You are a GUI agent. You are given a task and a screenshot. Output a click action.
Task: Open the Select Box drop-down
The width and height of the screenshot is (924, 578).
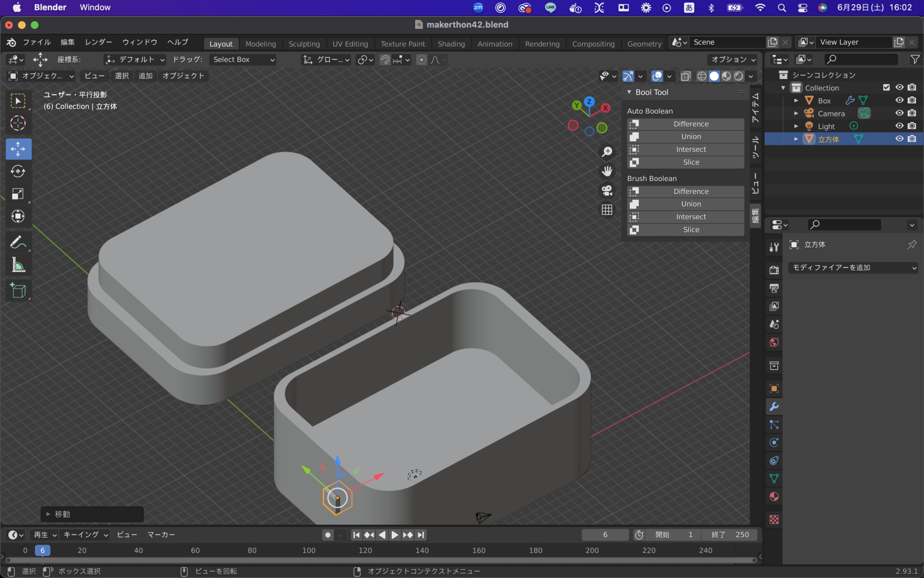(242, 59)
